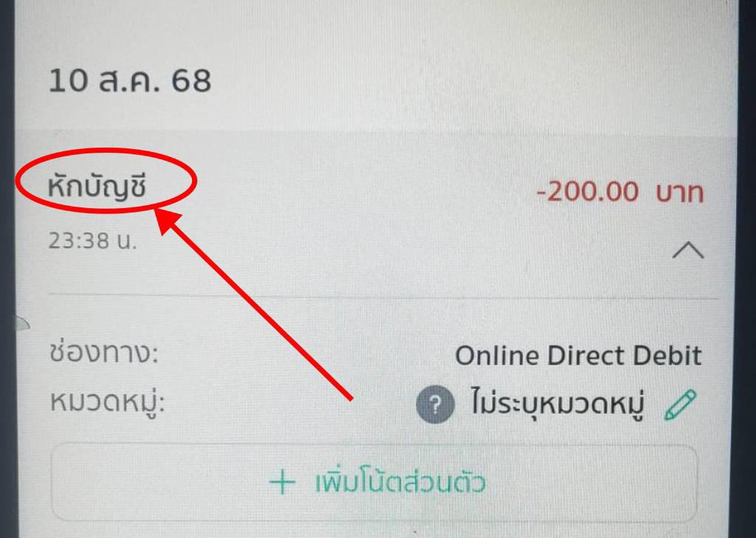Tap the green pencil edit category icon
The image size is (756, 538).
[680, 404]
